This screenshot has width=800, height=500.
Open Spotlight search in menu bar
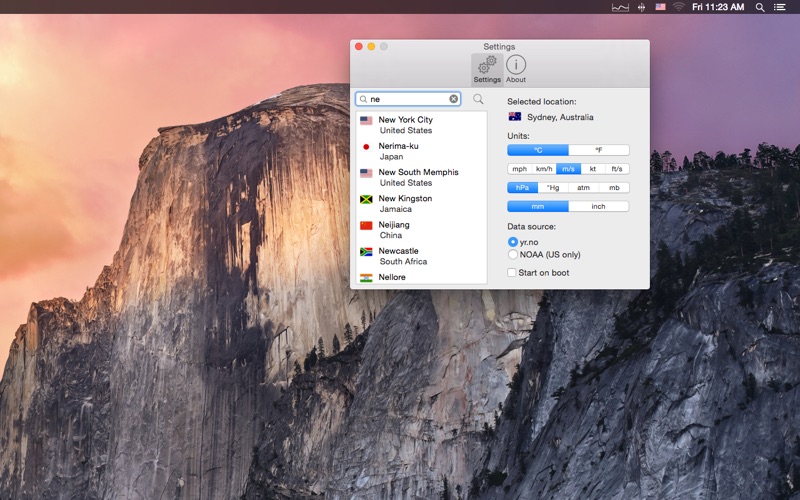(x=759, y=7)
